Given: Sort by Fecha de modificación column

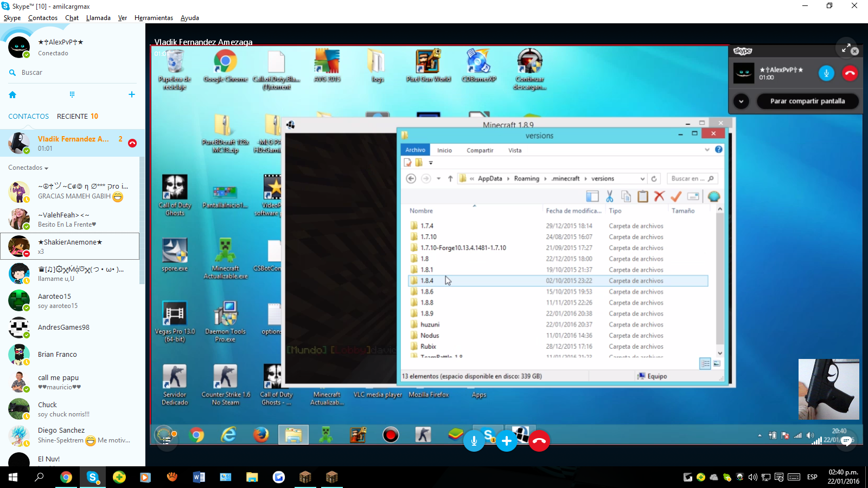Looking at the screenshot, I should (573, 211).
